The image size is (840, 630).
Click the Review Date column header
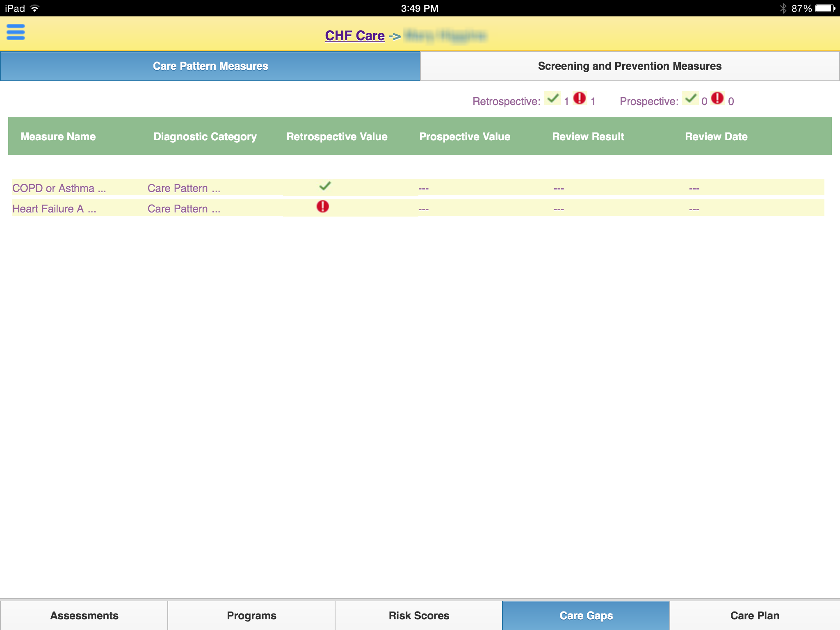716,137
